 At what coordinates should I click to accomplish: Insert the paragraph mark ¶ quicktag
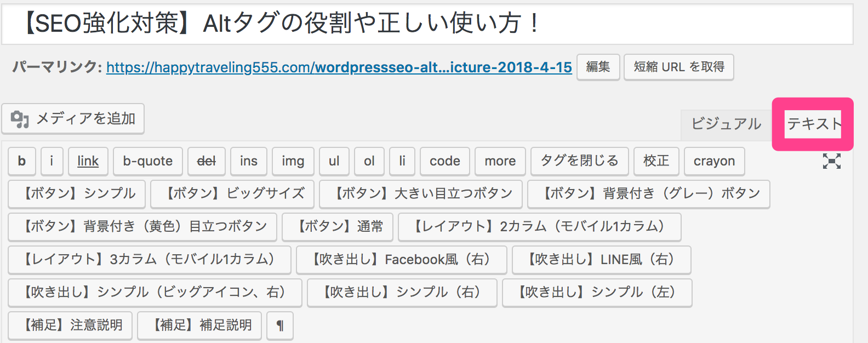pyautogui.click(x=280, y=325)
